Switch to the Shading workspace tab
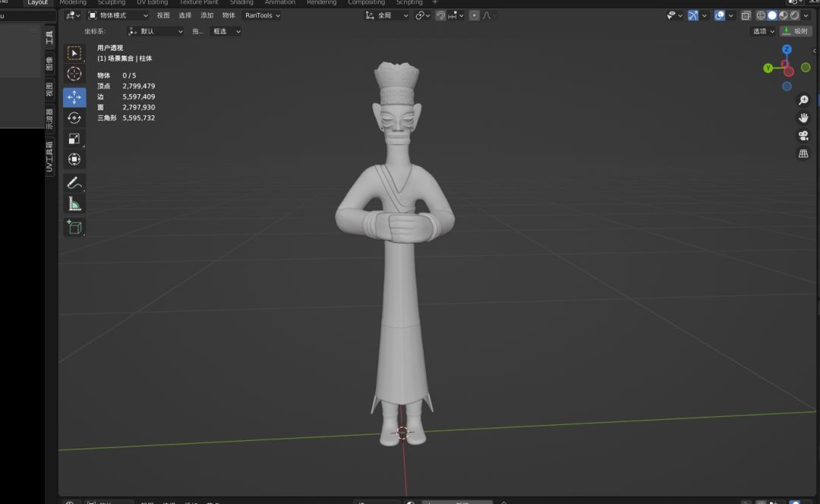Image resolution: width=820 pixels, height=504 pixels. pos(241,2)
